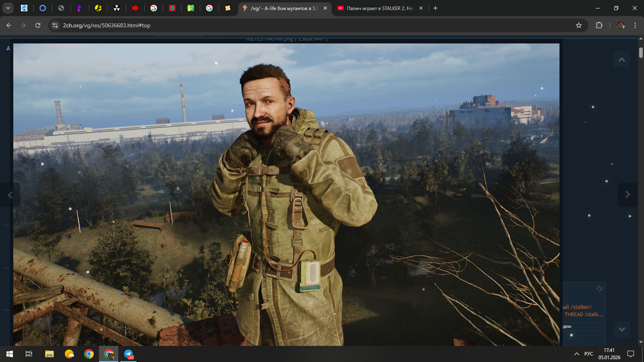The height and width of the screenshot is (362, 644).
Task: Go to the previous image in the viewer
Action: click(x=10, y=195)
